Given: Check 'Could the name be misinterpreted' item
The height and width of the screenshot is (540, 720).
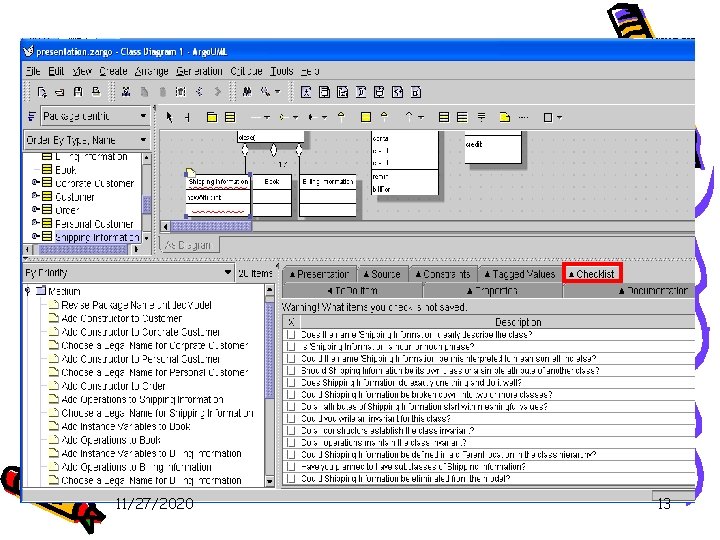Looking at the screenshot, I should point(291,358).
